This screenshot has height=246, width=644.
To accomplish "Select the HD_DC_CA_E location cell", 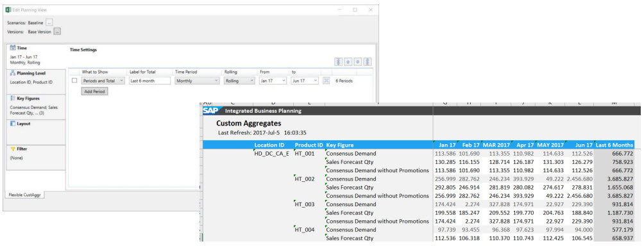I will [271, 153].
